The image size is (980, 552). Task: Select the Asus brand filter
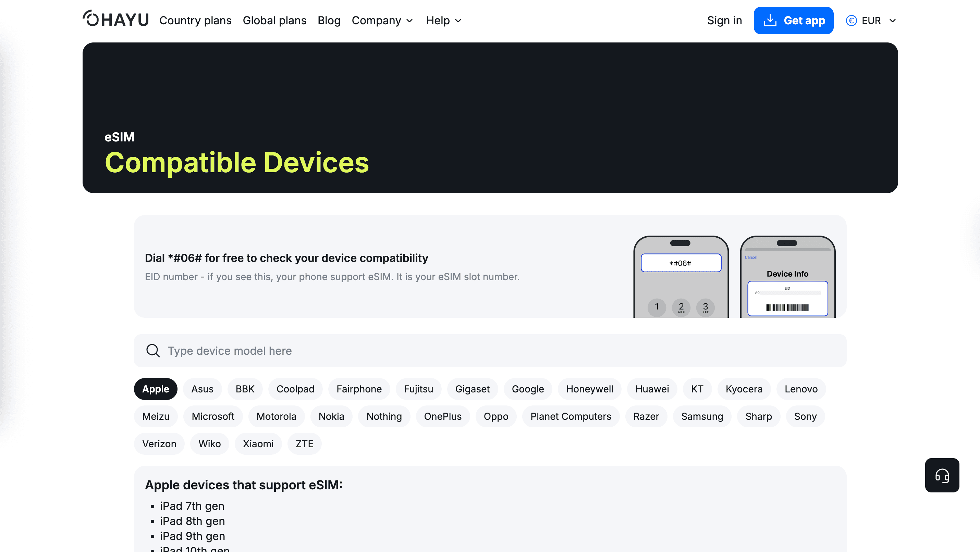coord(203,389)
